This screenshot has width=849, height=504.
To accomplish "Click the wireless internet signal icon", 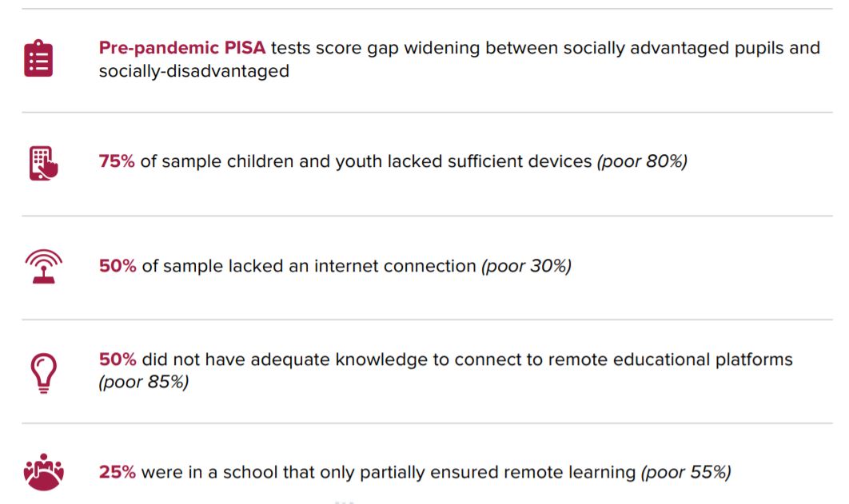I will [44, 266].
